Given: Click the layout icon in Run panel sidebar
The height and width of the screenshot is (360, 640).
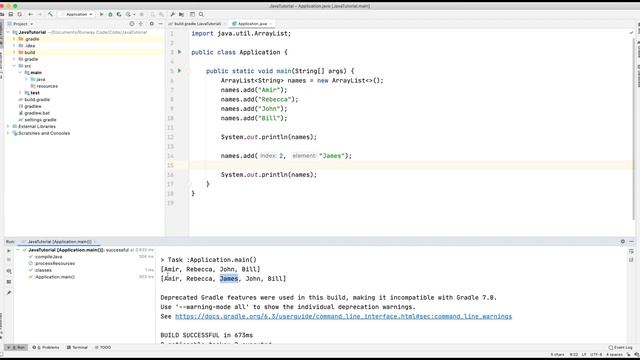Looking at the screenshot, I should (x=9, y=282).
